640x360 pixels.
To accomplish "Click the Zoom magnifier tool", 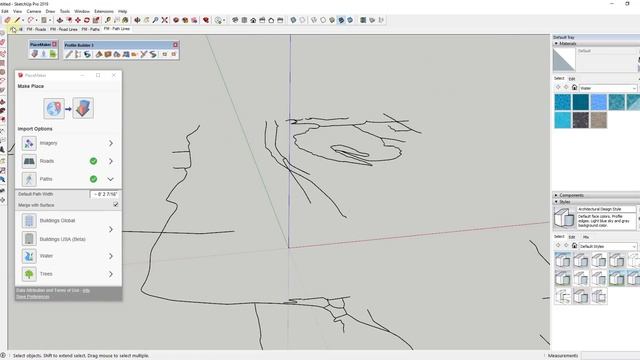I will click(155, 20).
